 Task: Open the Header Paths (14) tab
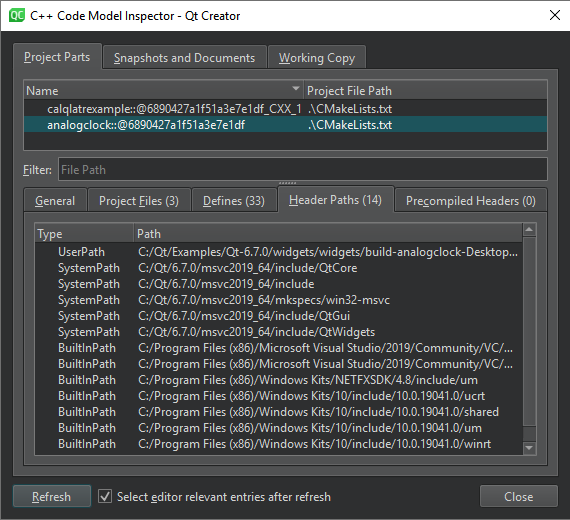[335, 200]
